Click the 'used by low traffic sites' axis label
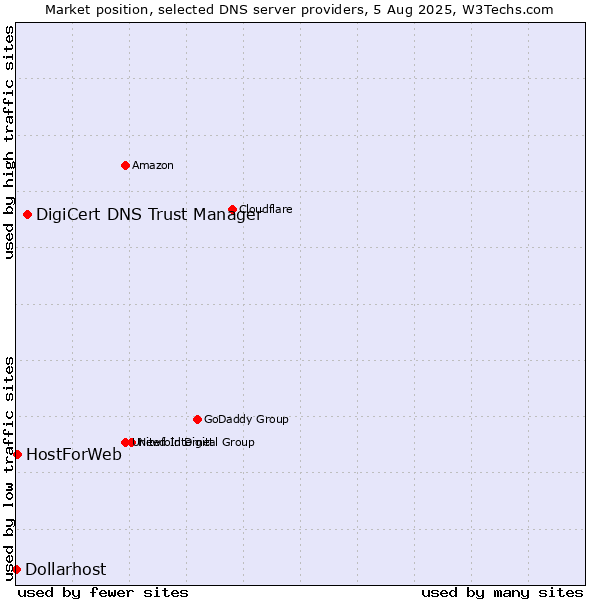 [x=8, y=469]
